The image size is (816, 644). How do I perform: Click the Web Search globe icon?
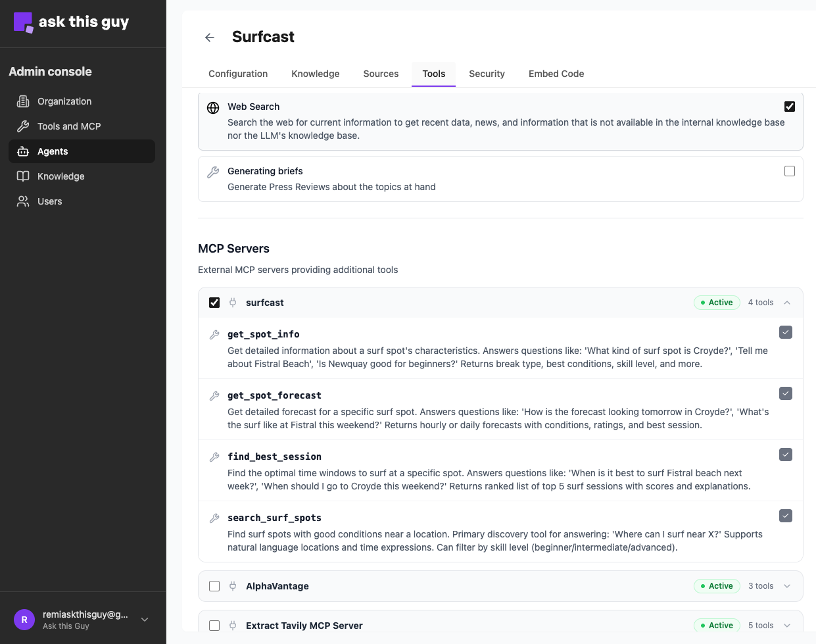[213, 108]
